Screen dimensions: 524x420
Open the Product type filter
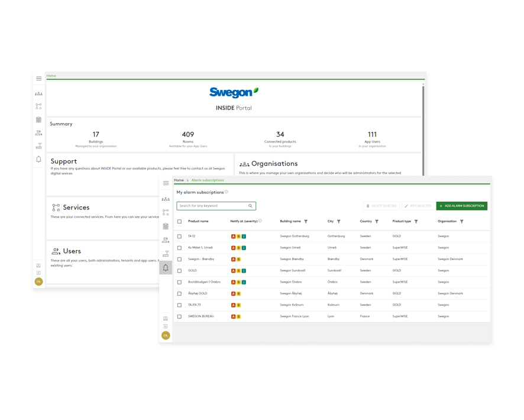point(416,221)
